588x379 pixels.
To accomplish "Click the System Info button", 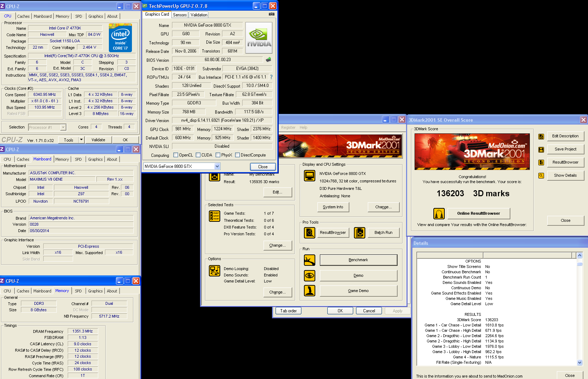I will pos(333,207).
